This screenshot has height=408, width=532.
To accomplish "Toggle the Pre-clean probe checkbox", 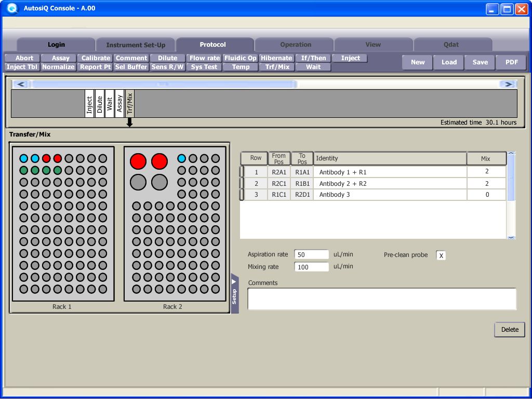I will (x=441, y=255).
